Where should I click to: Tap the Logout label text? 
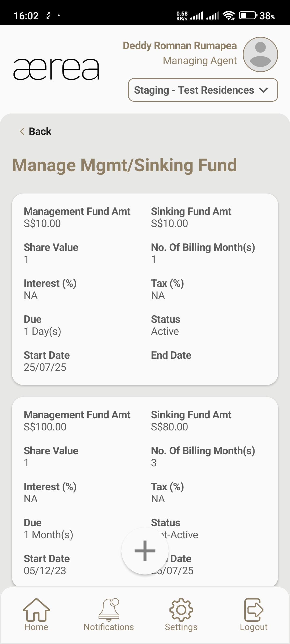(254, 627)
